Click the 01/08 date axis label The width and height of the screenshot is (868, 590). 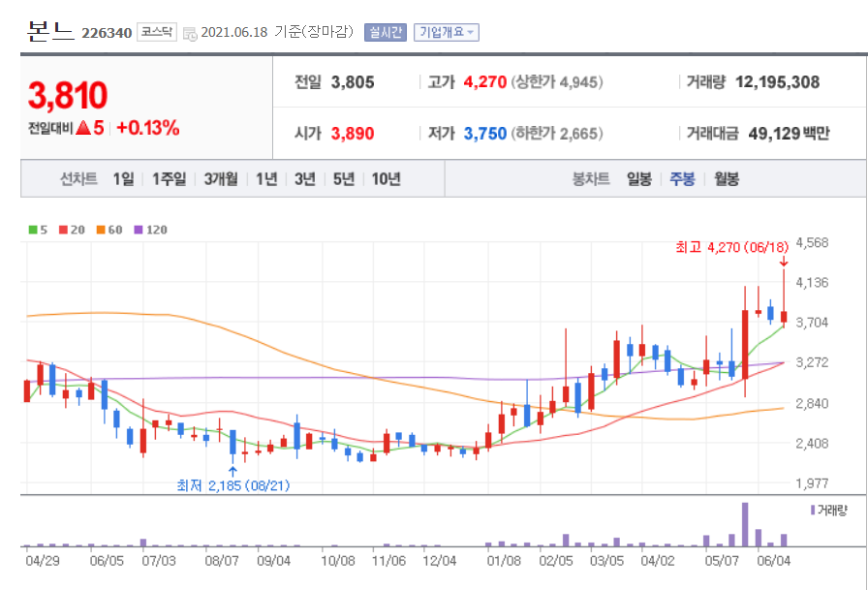[x=505, y=561]
